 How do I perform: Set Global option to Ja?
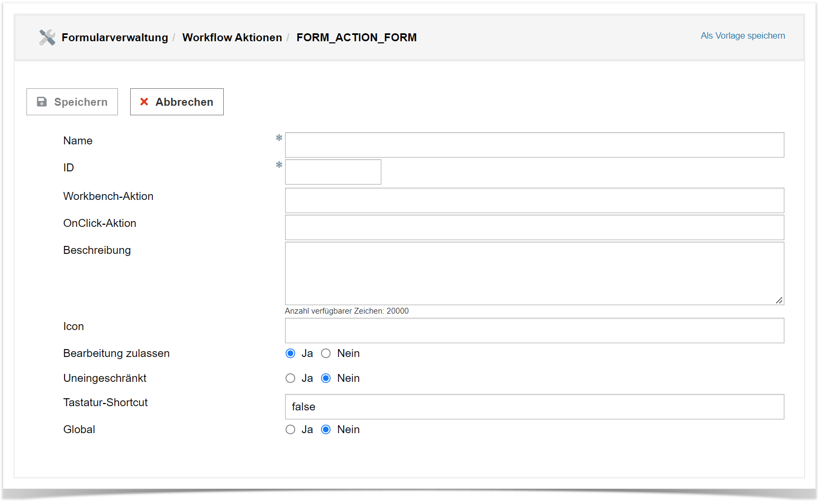click(290, 429)
